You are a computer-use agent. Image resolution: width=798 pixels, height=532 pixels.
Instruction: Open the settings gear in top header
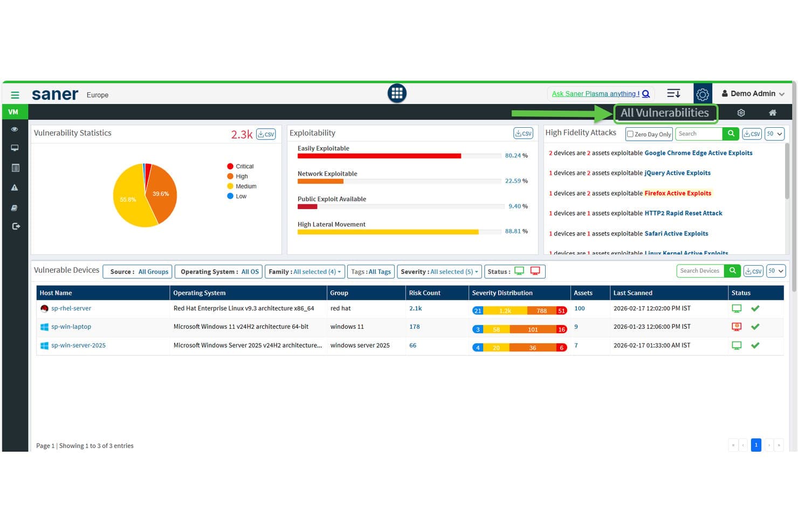pos(702,94)
